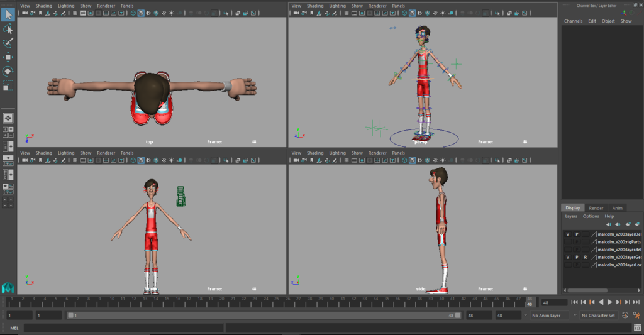Open Help menu in layer editor
The image size is (644, 335).
click(609, 216)
